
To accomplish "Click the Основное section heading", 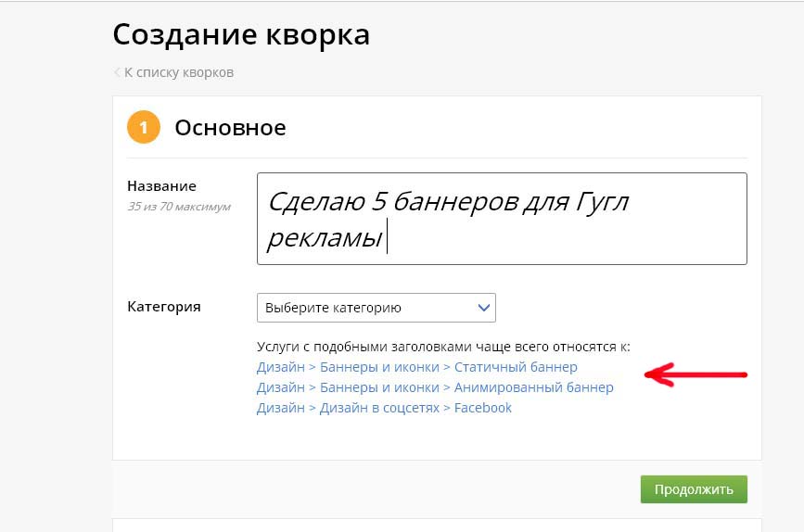I will coord(230,128).
